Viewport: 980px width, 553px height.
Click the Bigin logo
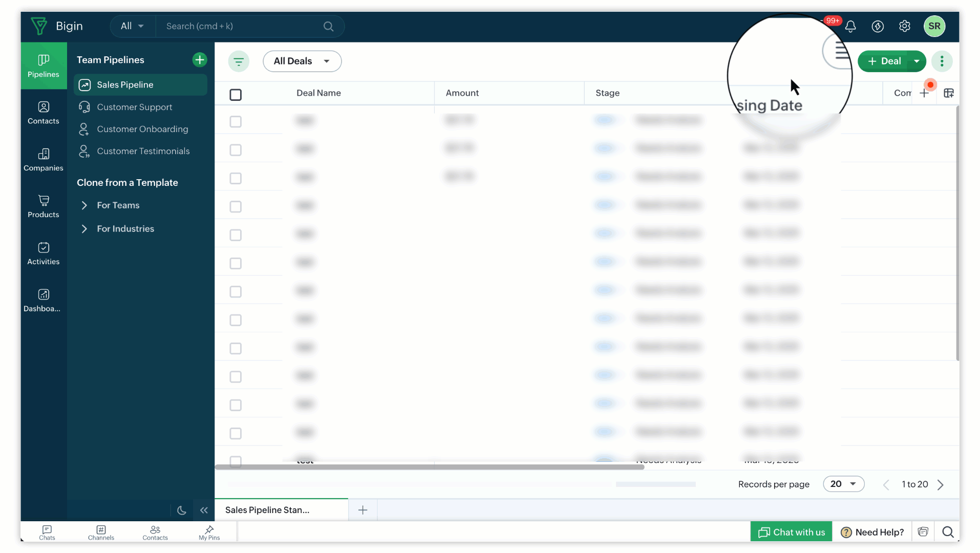coord(39,26)
